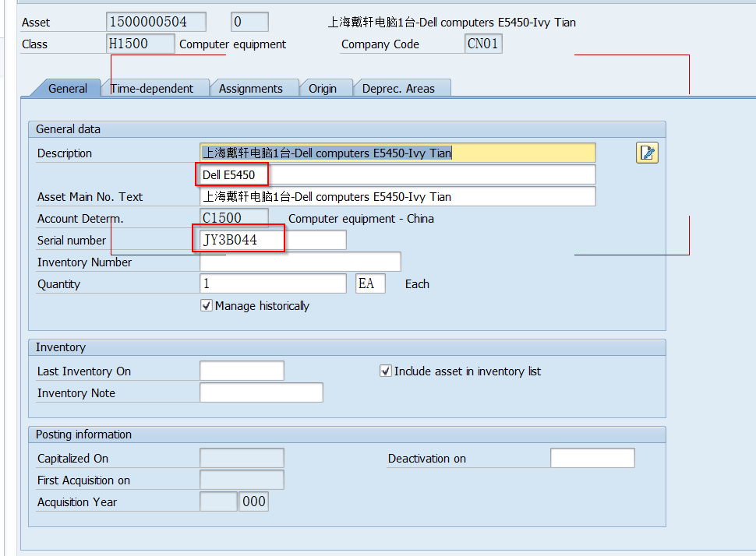Open the long text editor icon beside Description

[647, 153]
